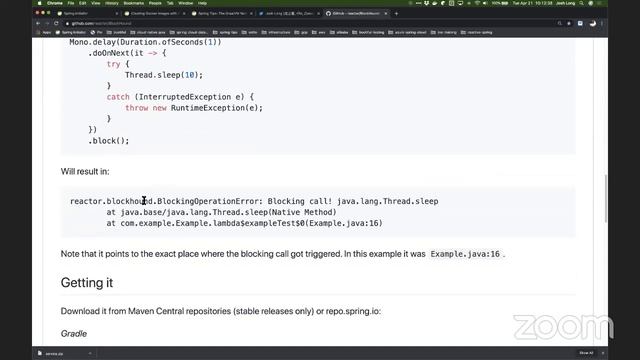Open the Chrome profile avatar
Viewport: 640px width, 360px height.
pos(593,23)
